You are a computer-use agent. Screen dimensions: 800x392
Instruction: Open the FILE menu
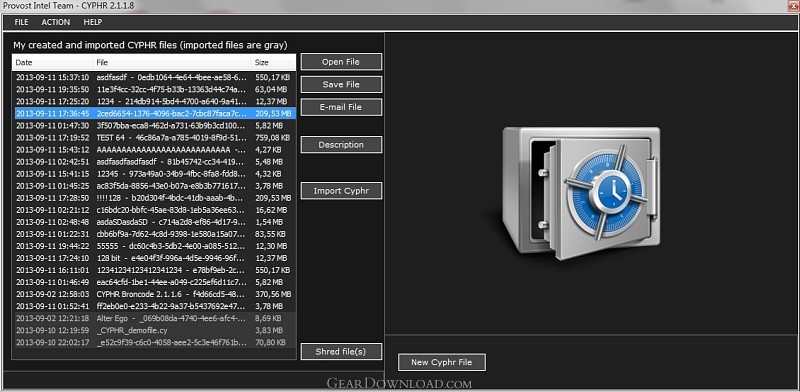pos(21,22)
